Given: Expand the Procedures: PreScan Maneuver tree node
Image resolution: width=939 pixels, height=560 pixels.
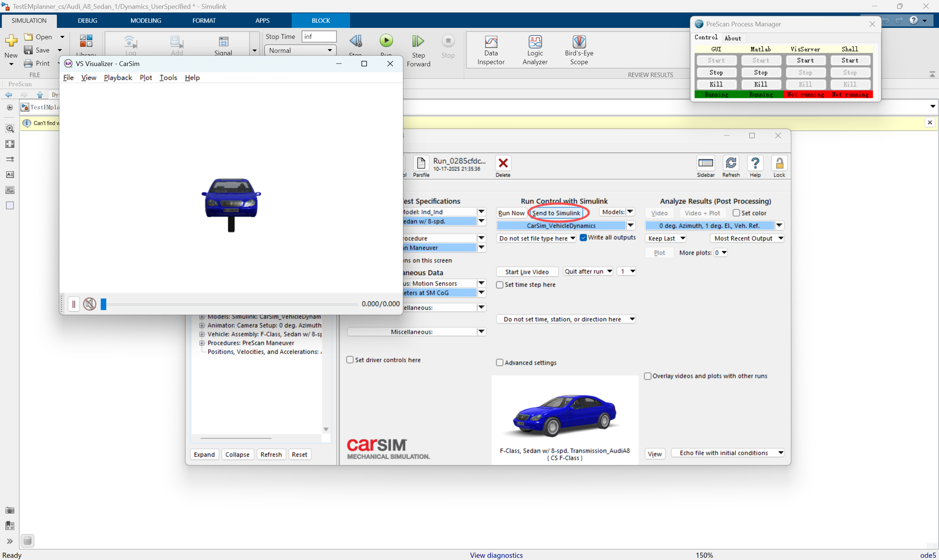Looking at the screenshot, I should pyautogui.click(x=202, y=343).
